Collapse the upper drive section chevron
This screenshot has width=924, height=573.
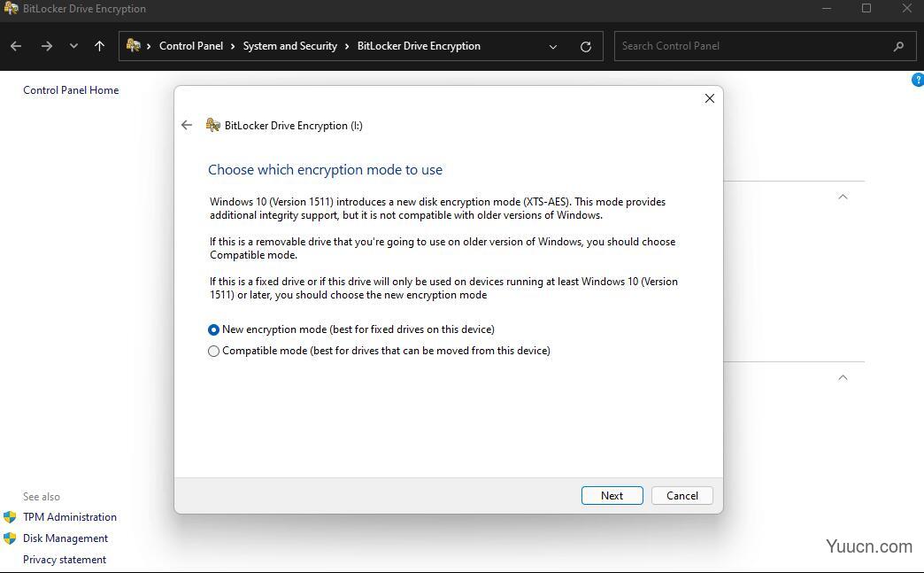(x=843, y=197)
